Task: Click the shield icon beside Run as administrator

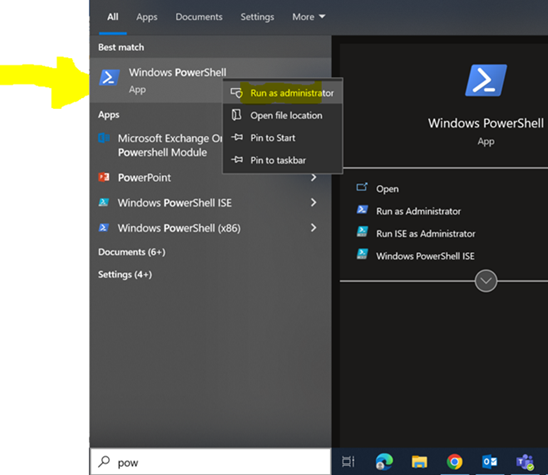Action: click(237, 93)
